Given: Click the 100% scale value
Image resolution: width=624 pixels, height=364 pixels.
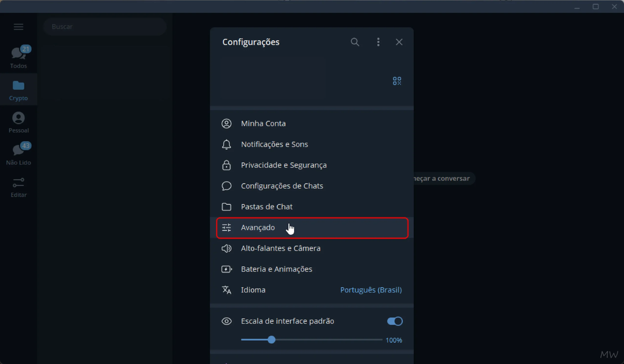Looking at the screenshot, I should pyautogui.click(x=394, y=340).
